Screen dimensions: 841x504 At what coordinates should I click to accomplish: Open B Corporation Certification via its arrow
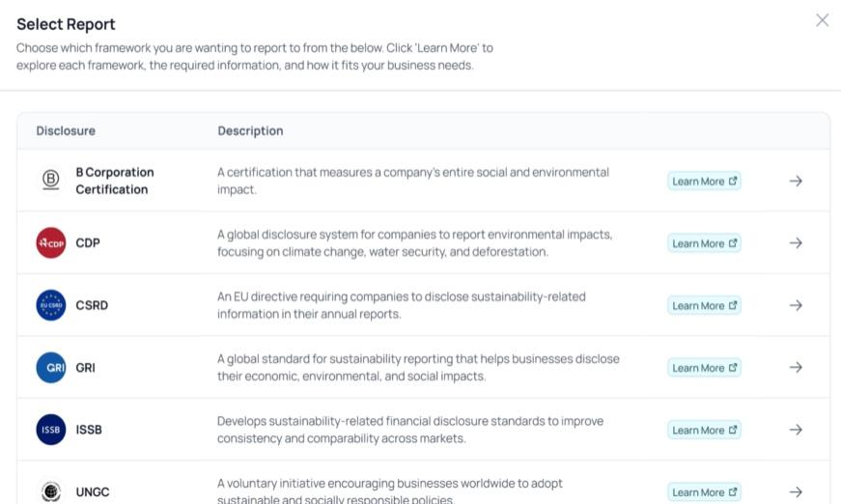point(796,181)
